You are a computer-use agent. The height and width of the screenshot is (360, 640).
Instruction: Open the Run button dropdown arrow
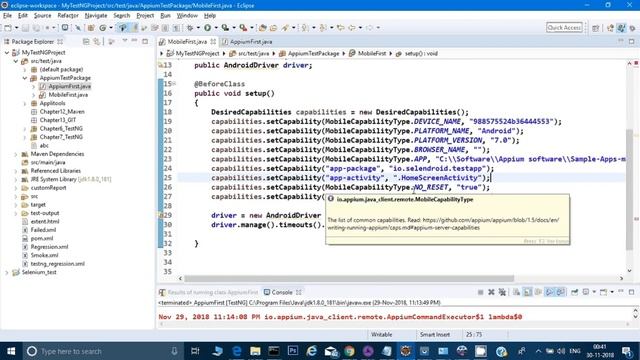click(216, 28)
